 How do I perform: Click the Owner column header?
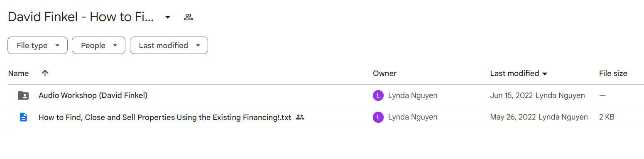click(384, 73)
